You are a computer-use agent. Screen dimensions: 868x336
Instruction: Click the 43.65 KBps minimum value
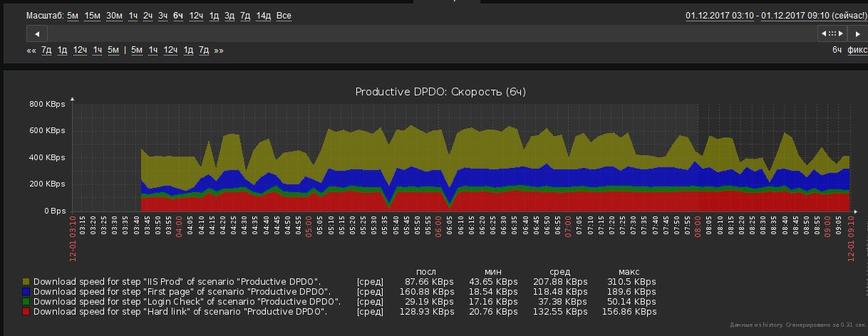(492, 282)
